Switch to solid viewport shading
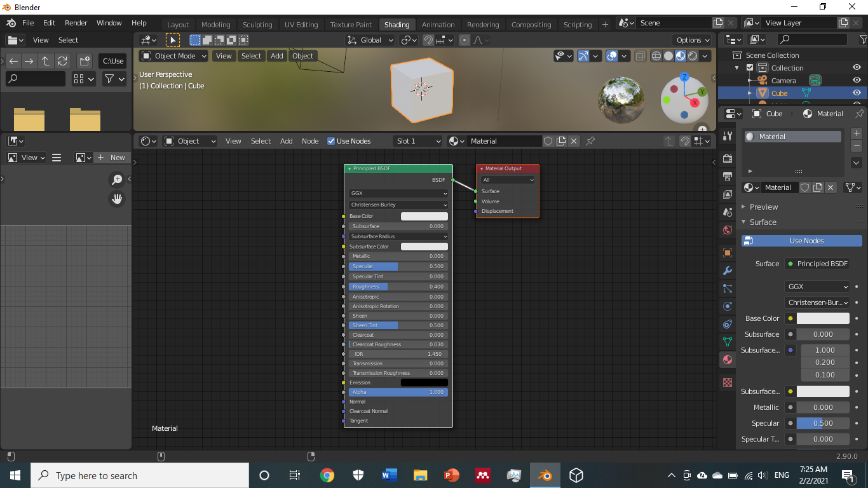Screen dimensions: 868x488 [x=668, y=56]
